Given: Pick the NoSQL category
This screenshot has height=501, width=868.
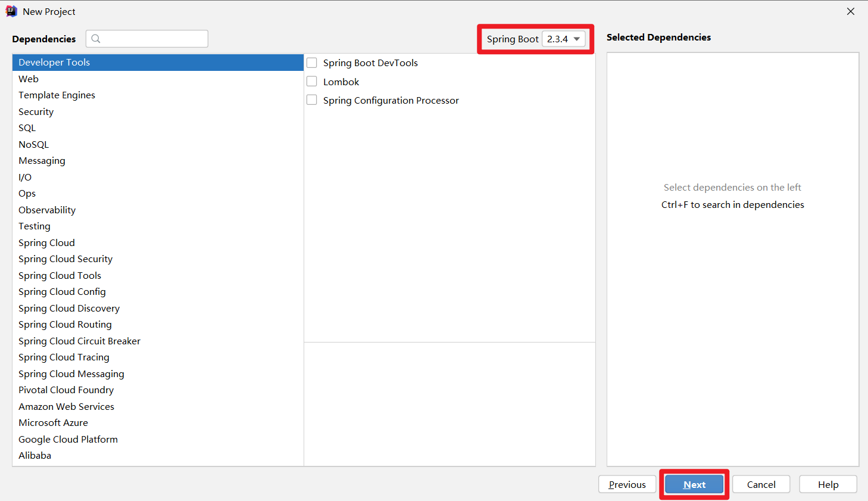Looking at the screenshot, I should coord(158,144).
